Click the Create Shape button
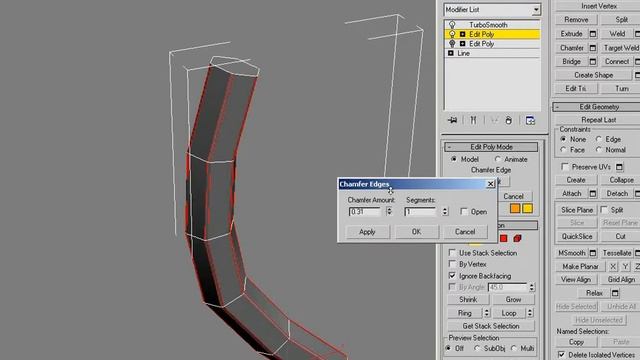The width and height of the screenshot is (640, 360). tap(593, 75)
